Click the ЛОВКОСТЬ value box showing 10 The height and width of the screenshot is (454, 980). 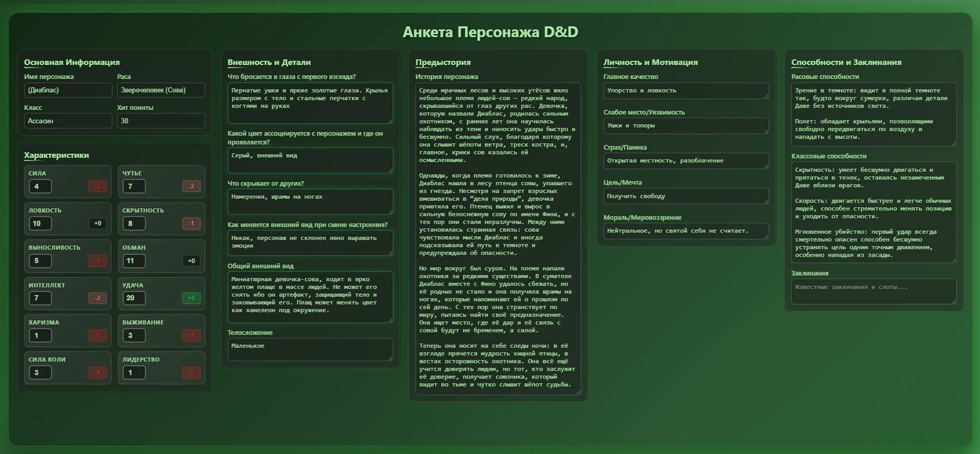pyautogui.click(x=40, y=223)
